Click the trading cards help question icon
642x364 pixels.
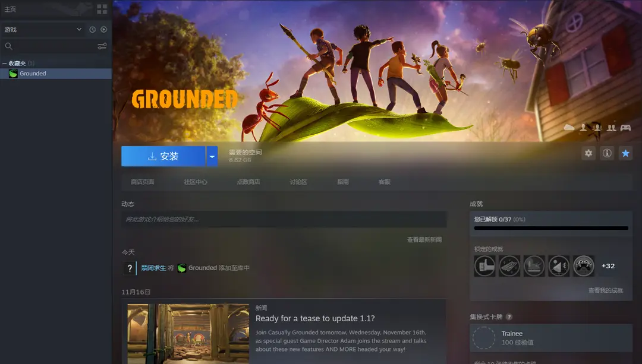[509, 317]
